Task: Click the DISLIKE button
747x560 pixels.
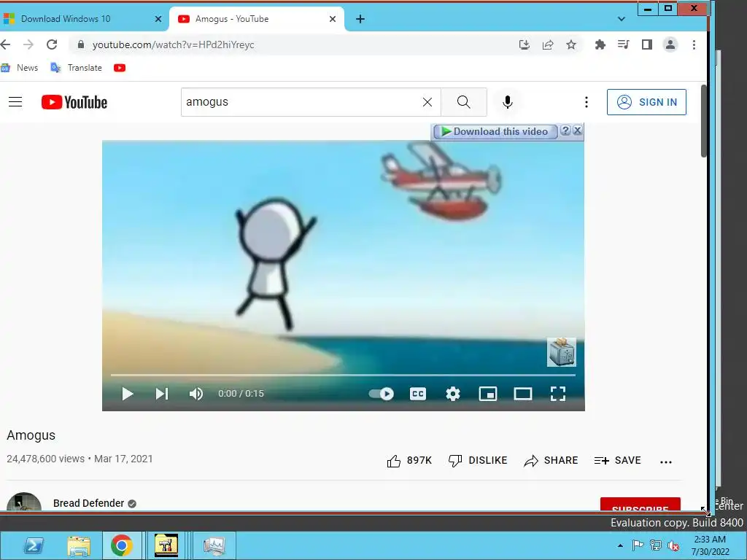Action: pyautogui.click(x=478, y=461)
